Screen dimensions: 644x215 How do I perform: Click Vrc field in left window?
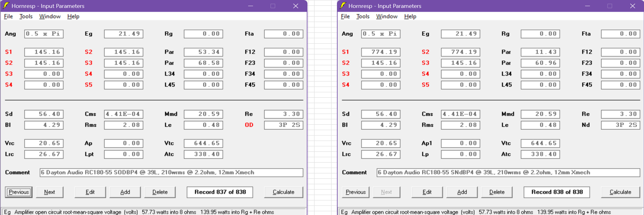coord(44,143)
